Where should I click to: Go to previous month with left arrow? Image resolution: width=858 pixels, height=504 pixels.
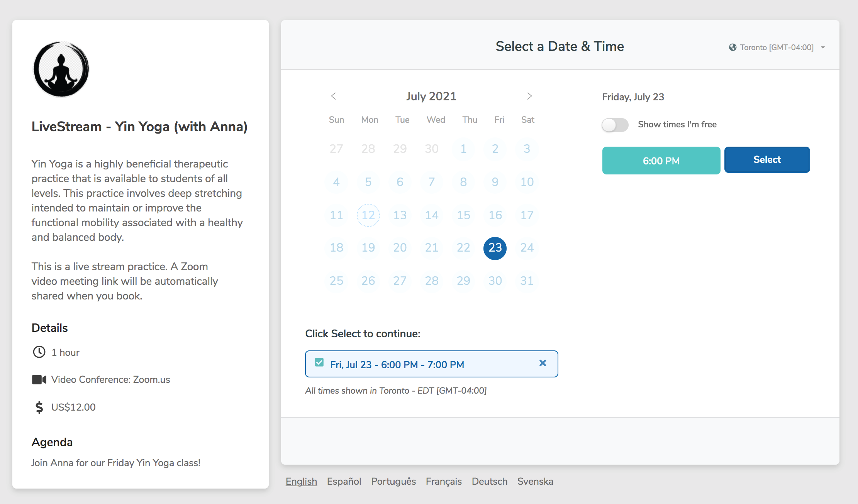[334, 96]
